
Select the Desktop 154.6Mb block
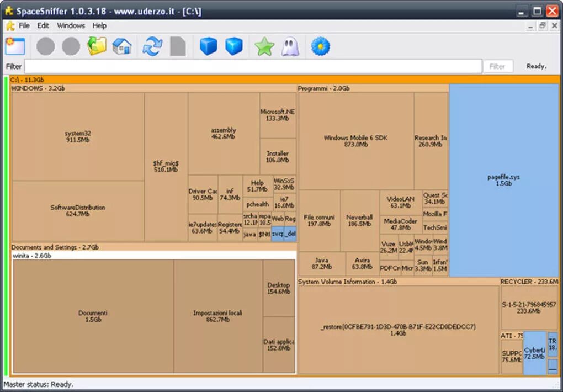point(279,288)
